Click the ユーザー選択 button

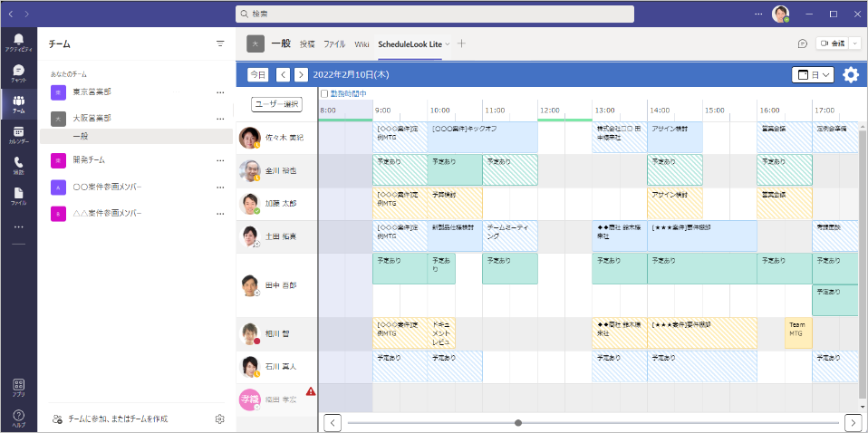(x=276, y=105)
